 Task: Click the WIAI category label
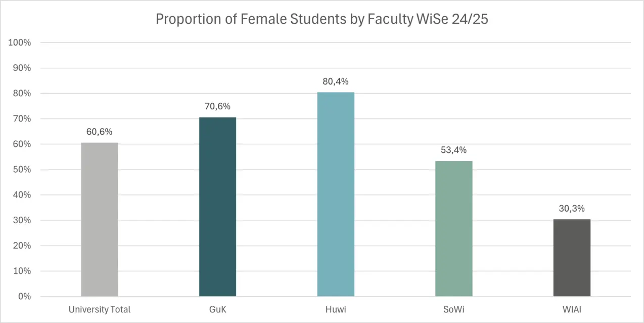coord(572,309)
